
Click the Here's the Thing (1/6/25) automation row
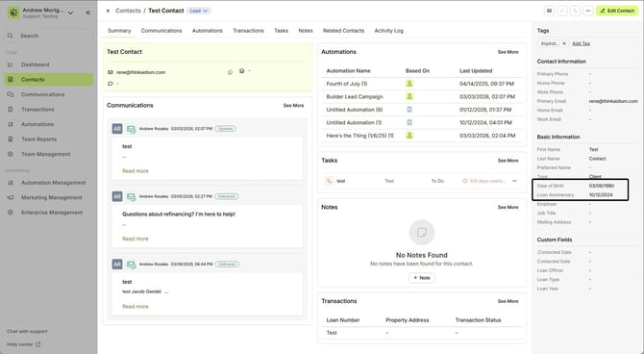(421, 136)
